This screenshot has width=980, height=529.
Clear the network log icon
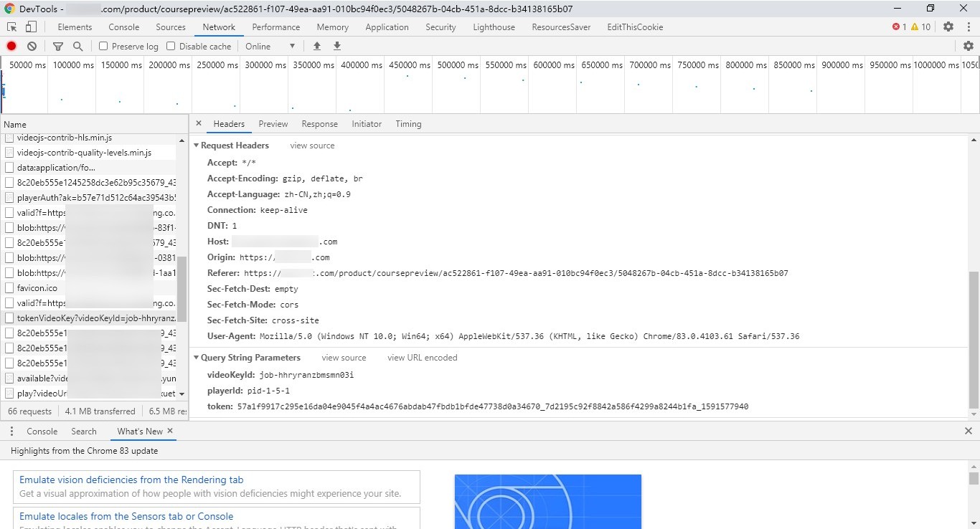(x=32, y=46)
